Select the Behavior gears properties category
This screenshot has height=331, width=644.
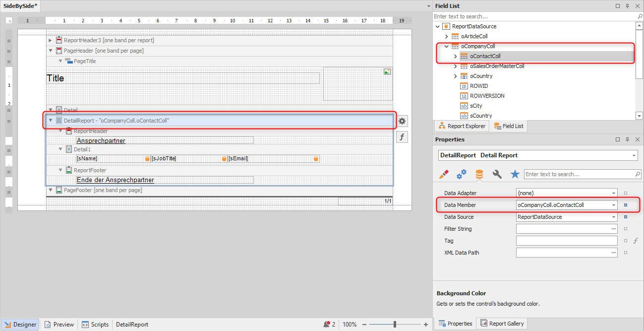click(x=462, y=174)
